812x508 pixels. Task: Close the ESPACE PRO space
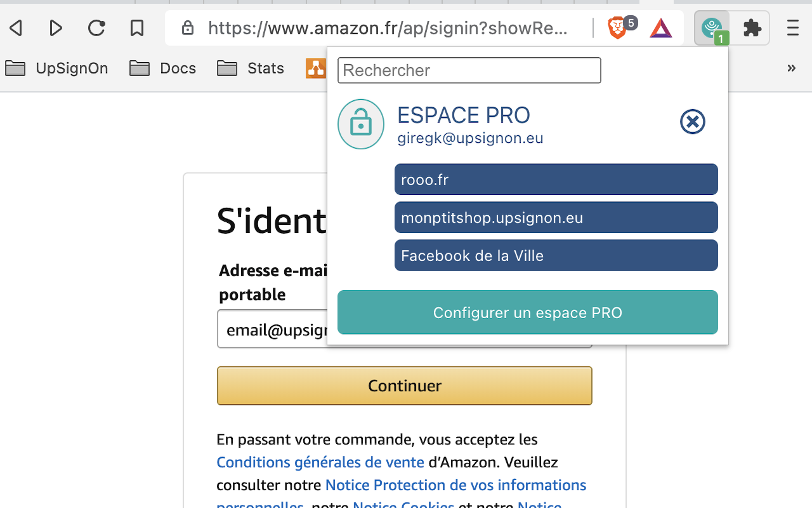click(692, 121)
